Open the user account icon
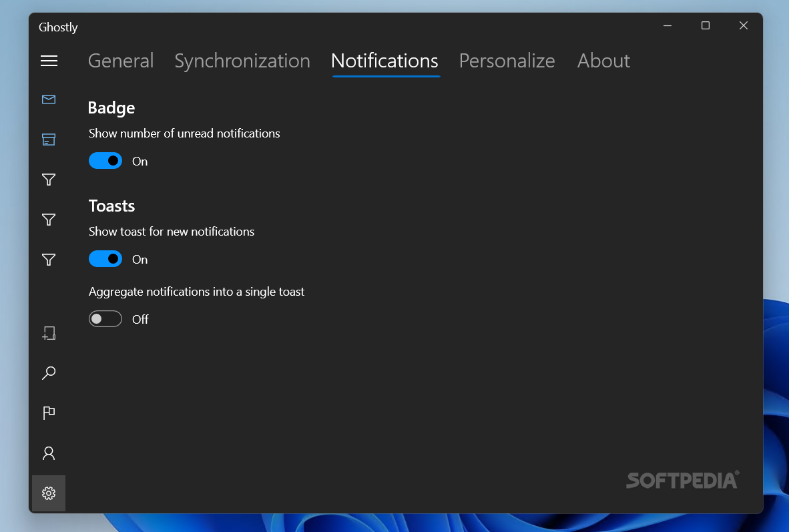This screenshot has width=789, height=532. pyautogui.click(x=49, y=453)
